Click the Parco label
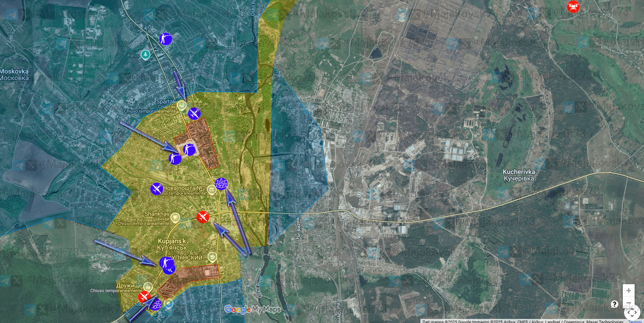 pos(133,55)
